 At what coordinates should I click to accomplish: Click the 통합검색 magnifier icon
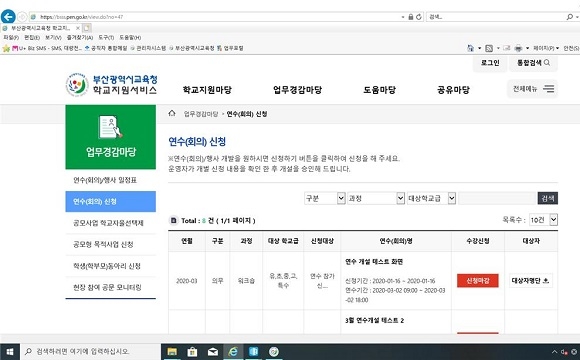coord(547,63)
